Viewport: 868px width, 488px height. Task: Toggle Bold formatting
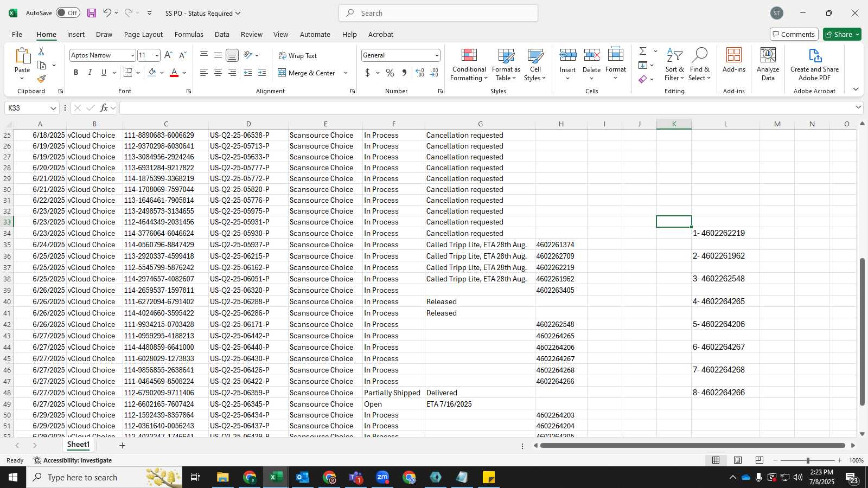coord(76,73)
